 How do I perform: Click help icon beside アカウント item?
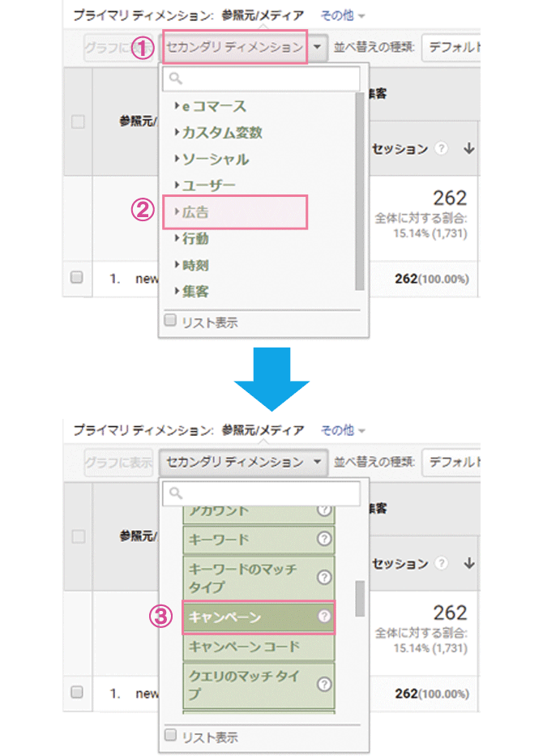click(324, 510)
